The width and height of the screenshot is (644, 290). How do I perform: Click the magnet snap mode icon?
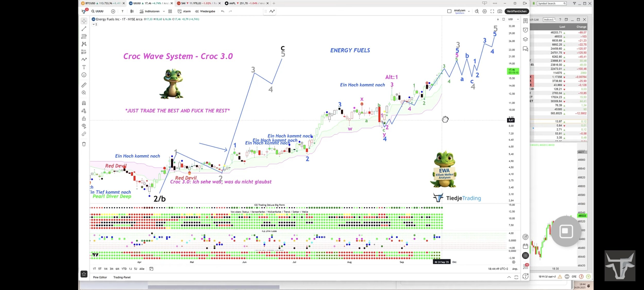click(84, 103)
